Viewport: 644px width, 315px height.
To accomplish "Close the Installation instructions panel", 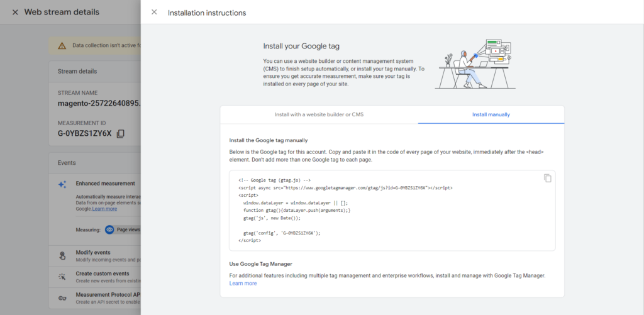I will pyautogui.click(x=154, y=12).
